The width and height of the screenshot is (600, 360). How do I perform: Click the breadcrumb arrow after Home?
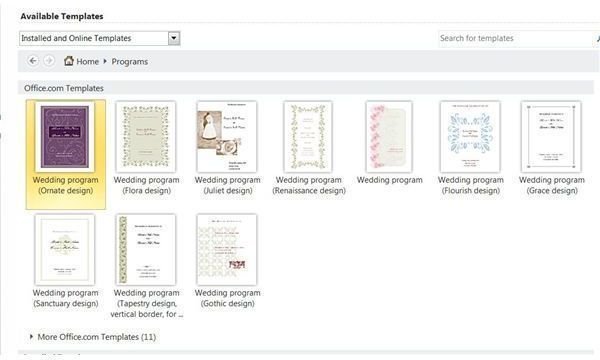pyautogui.click(x=105, y=61)
